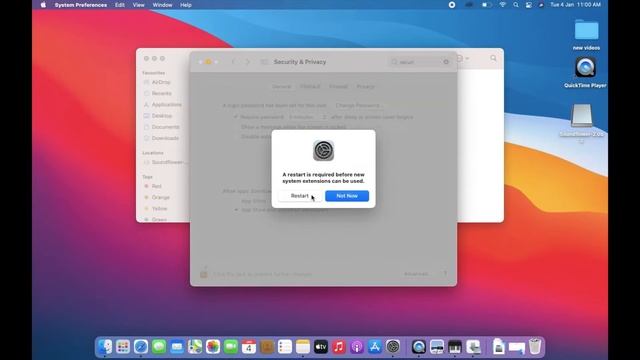The width and height of the screenshot is (640, 360).
Task: Open Control Center from menu bar
Action: point(529,5)
